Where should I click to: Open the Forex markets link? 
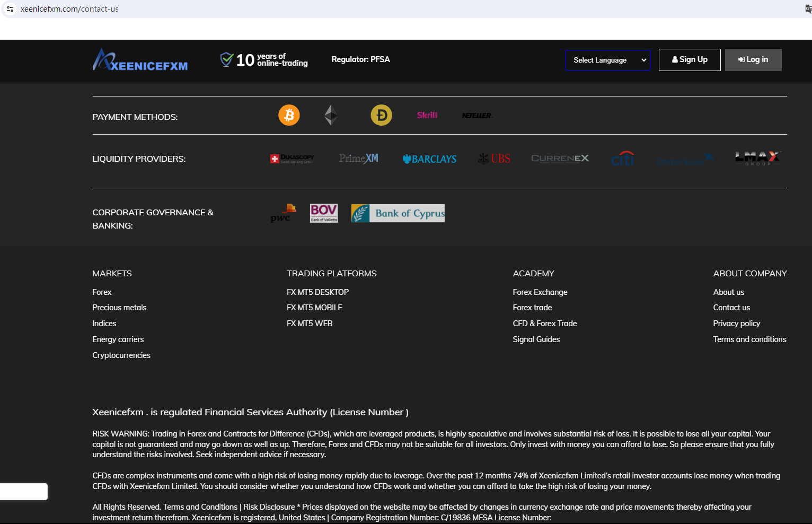pos(102,292)
